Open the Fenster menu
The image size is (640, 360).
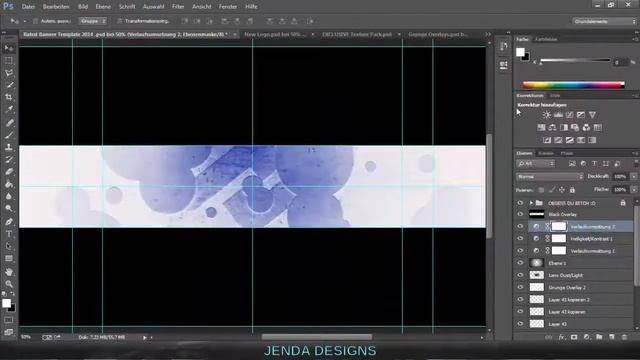point(228,7)
